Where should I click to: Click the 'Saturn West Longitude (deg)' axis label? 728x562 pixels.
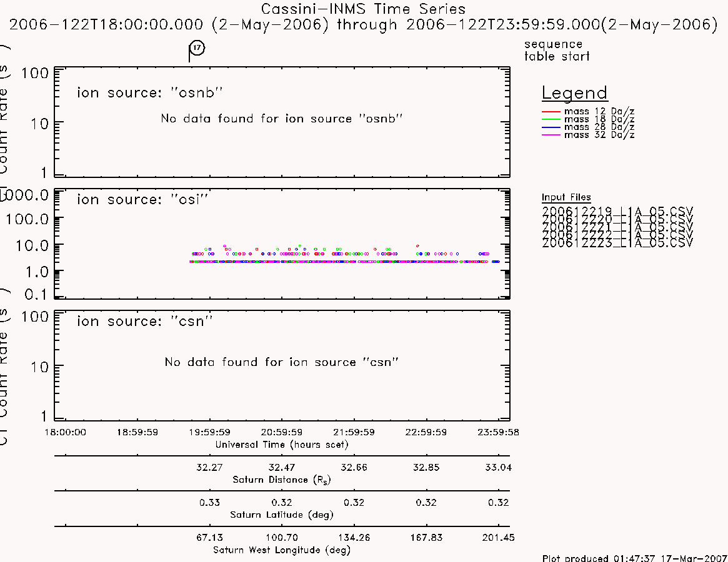coord(282,550)
